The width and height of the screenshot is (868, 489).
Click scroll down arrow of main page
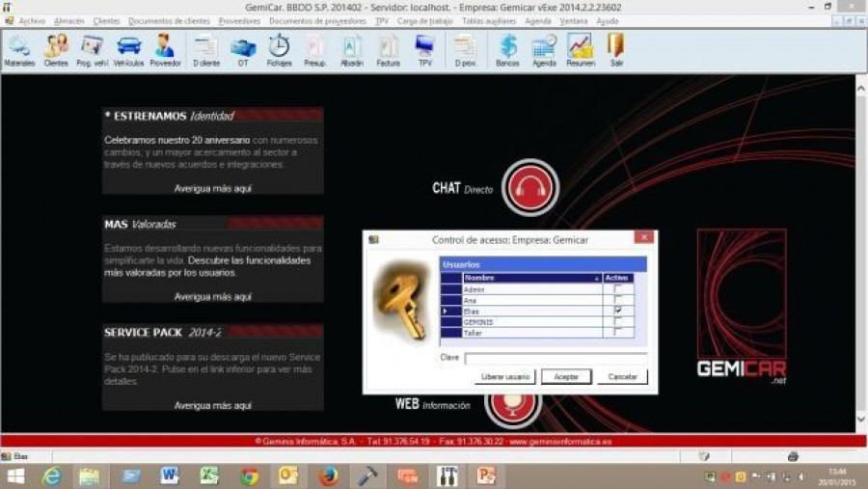tap(861, 419)
